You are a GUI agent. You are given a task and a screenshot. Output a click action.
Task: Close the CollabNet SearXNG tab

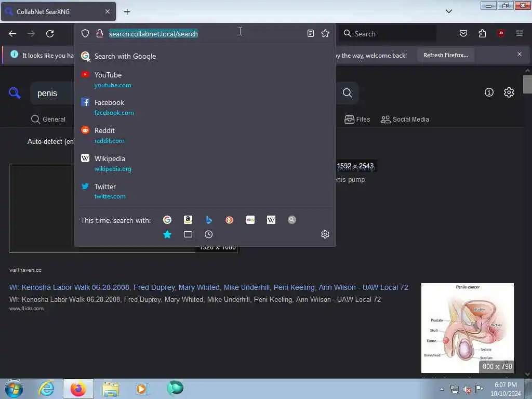108,11
